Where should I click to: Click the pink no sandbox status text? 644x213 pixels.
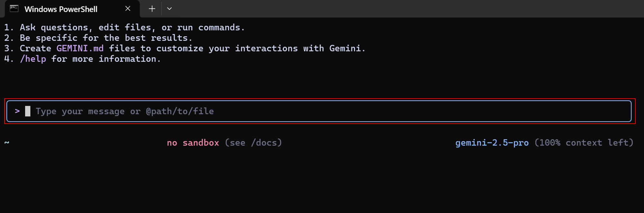(193, 143)
